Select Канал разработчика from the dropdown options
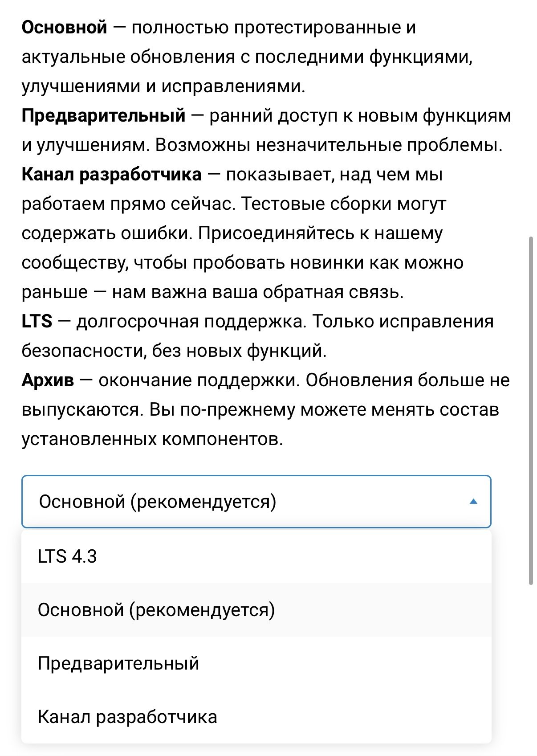This screenshot has height=756, width=537. coord(256,717)
